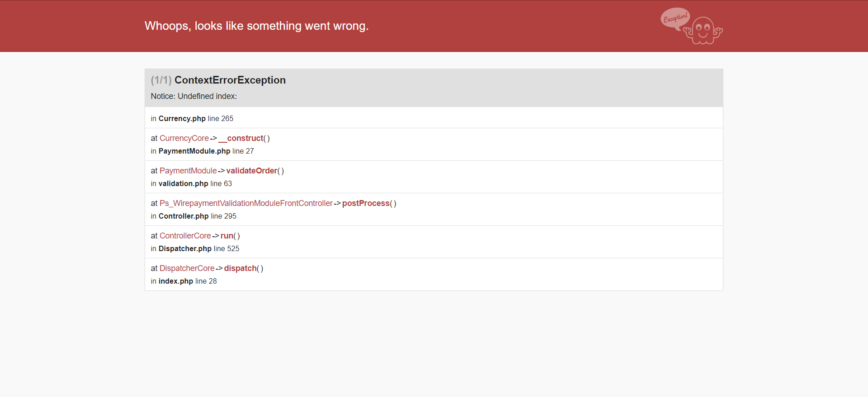Click the validation.php file name
The width and height of the screenshot is (868, 397).
coord(183,183)
